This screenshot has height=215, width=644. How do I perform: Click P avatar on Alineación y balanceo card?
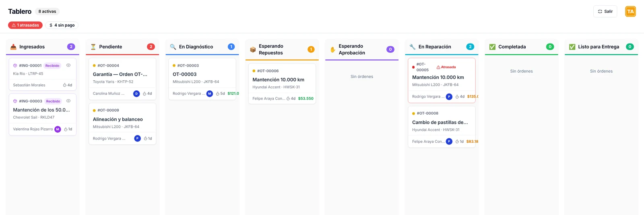pyautogui.click(x=137, y=138)
